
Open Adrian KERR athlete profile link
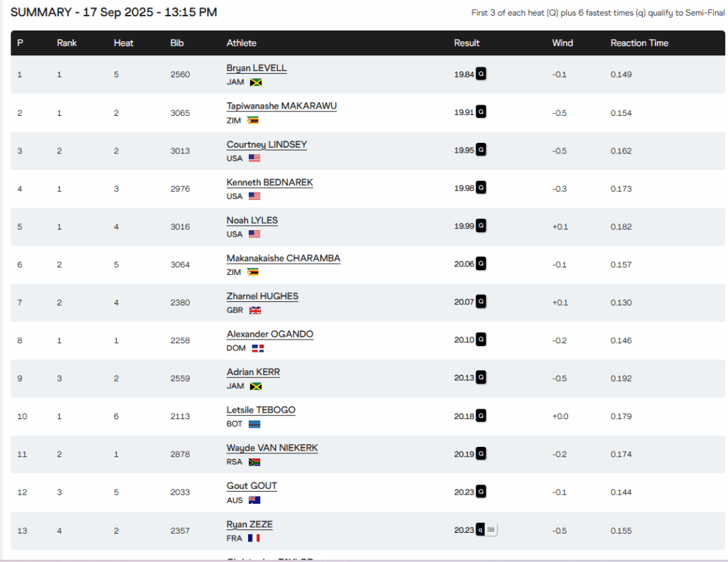tap(253, 372)
